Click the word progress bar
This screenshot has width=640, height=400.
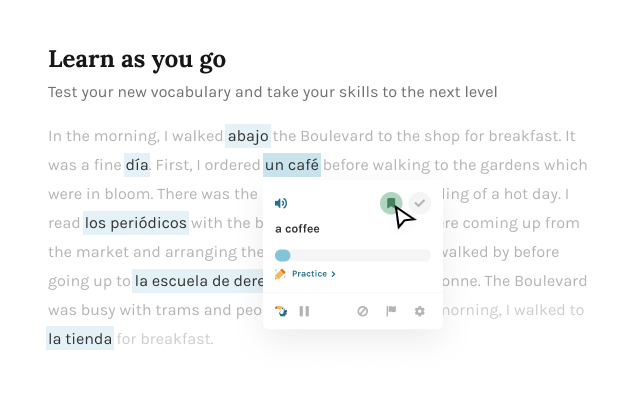click(x=352, y=255)
